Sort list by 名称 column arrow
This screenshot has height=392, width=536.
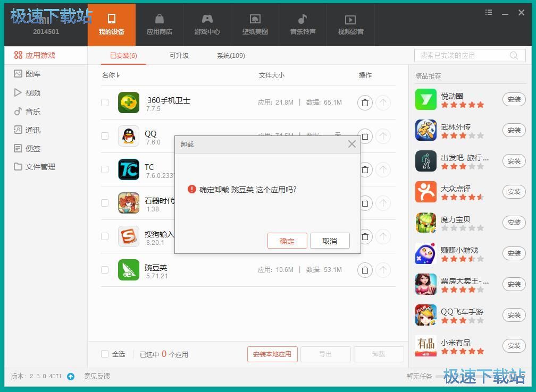(118, 75)
